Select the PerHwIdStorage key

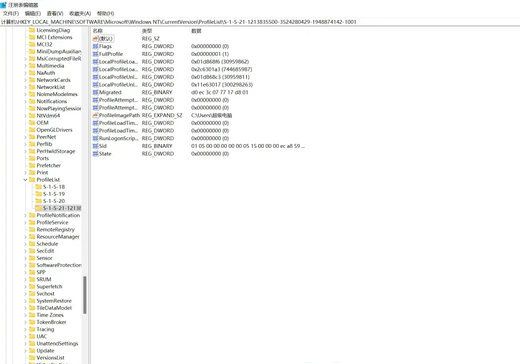[56, 151]
